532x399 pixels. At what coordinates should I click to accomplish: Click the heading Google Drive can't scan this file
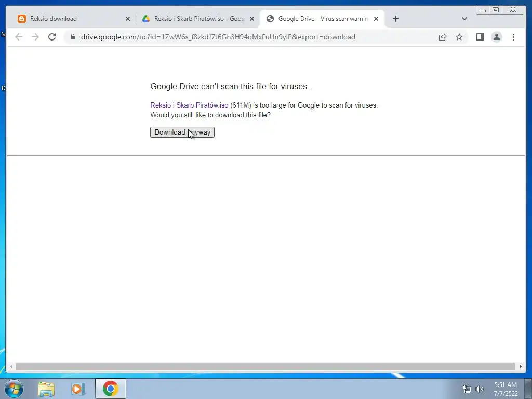[230, 87]
